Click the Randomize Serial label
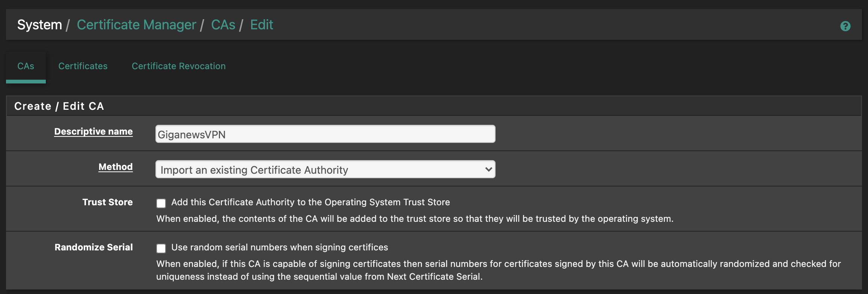Viewport: 868px width, 294px height. pos(94,247)
